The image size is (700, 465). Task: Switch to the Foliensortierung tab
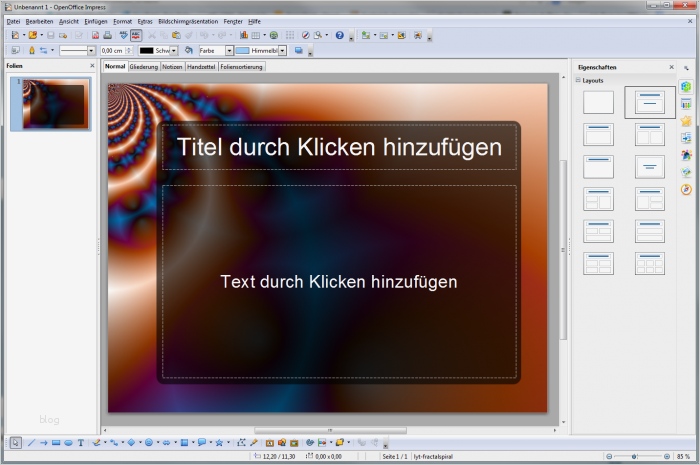pyautogui.click(x=241, y=66)
